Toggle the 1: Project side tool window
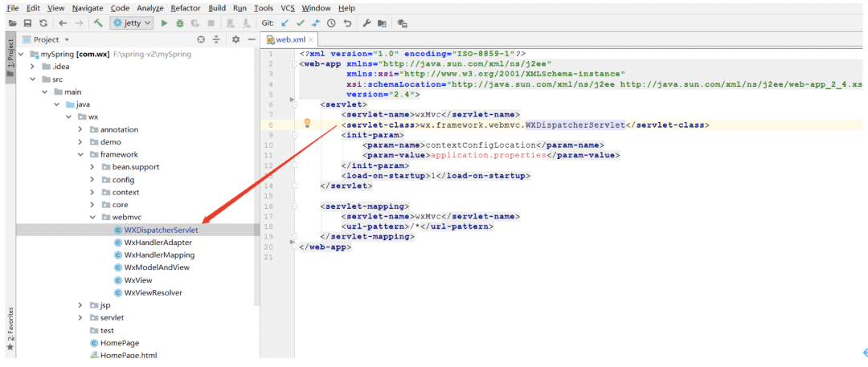The height and width of the screenshot is (367, 868). pos(10,58)
